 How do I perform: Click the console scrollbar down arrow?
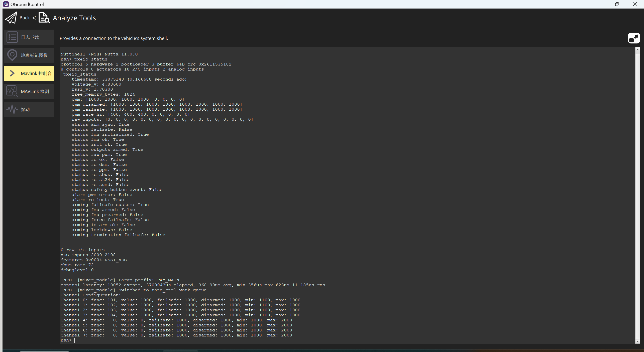637,341
